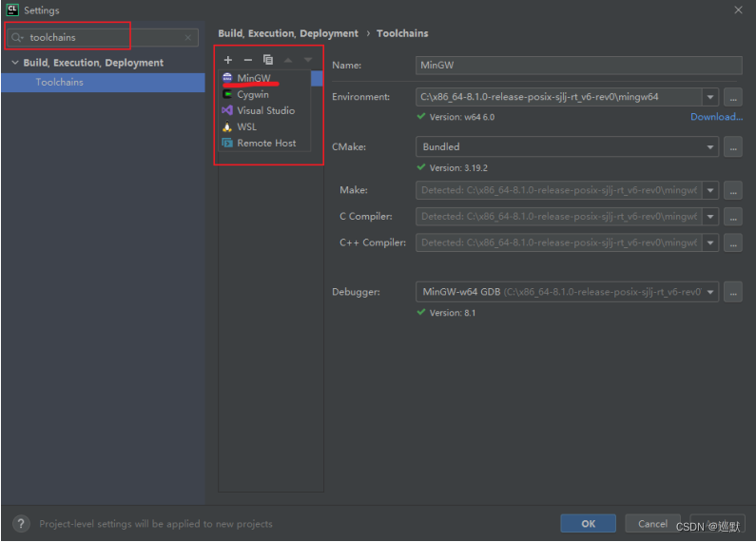
Task: Collapse Build, Execution, Deployment tree node
Action: [15, 63]
